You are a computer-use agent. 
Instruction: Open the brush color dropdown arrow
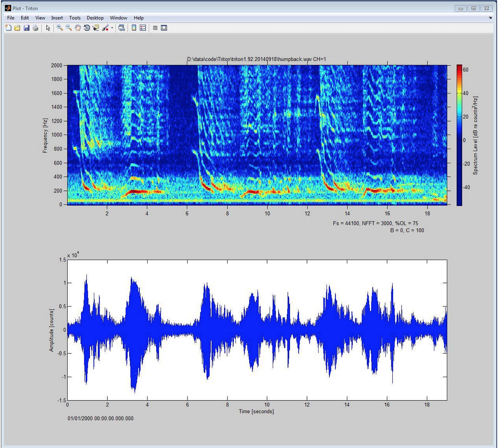coord(112,28)
